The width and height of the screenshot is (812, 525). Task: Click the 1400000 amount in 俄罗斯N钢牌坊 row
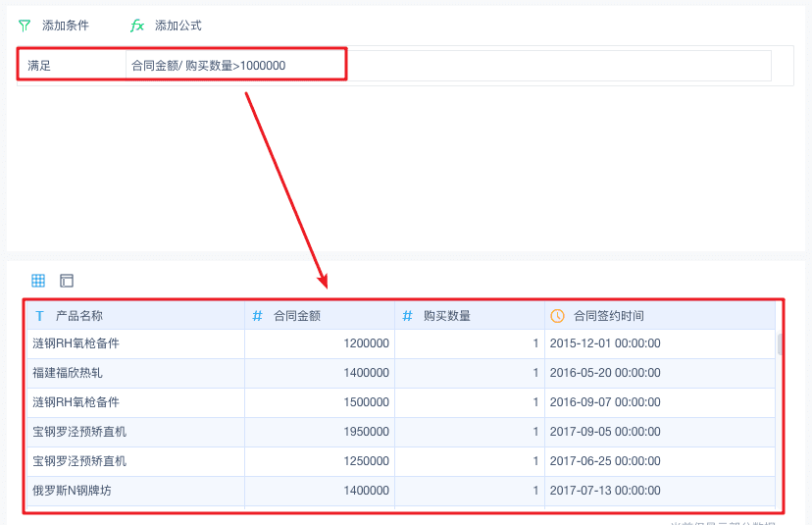320,491
